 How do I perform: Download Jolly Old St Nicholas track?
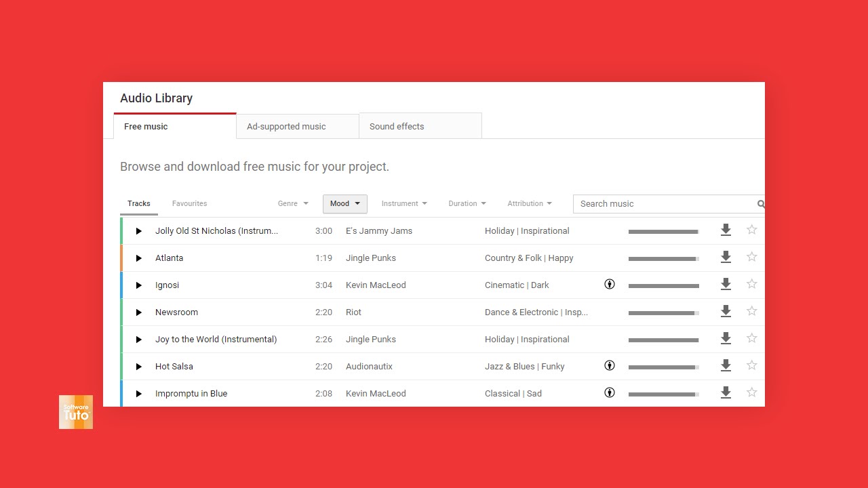tap(726, 230)
